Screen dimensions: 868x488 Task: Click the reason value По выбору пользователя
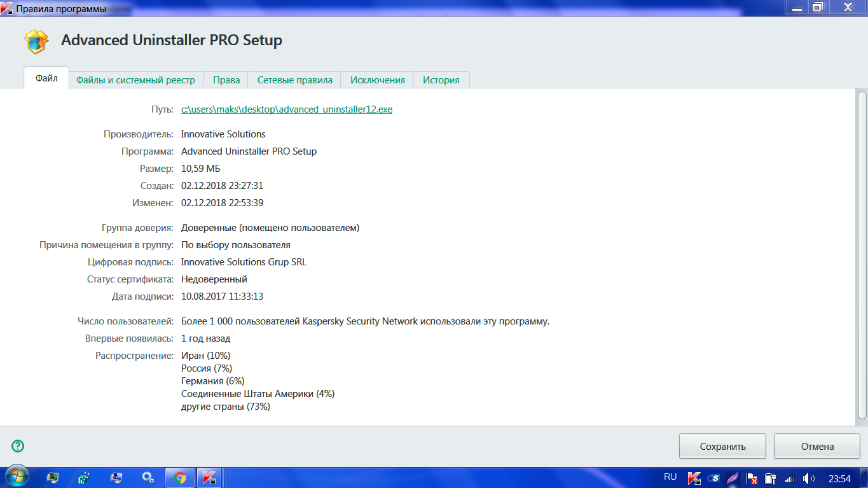(x=236, y=245)
